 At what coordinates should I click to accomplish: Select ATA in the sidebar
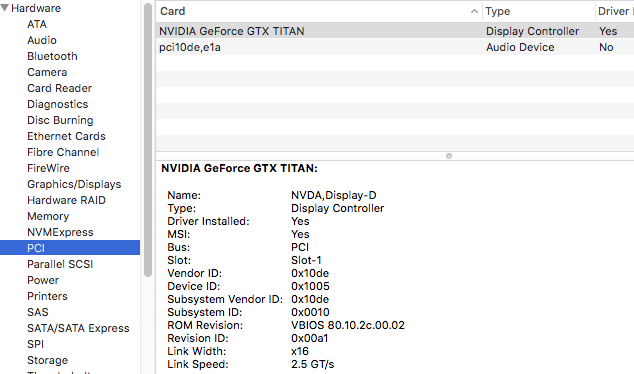coord(37,24)
